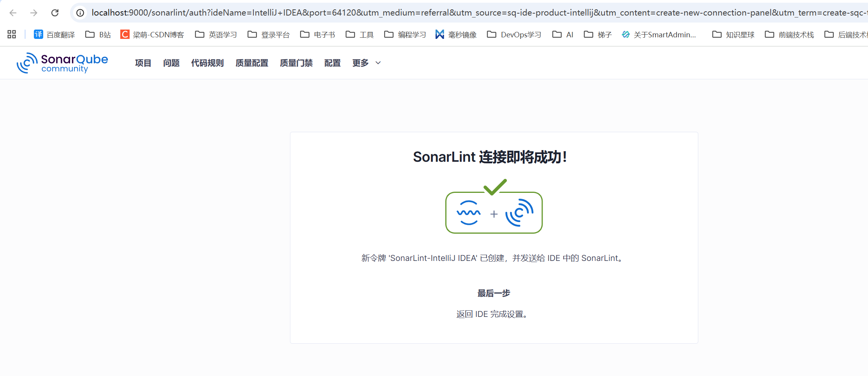Open the 英语学习 bookmark folder
The width and height of the screenshot is (868, 376).
pos(216,35)
